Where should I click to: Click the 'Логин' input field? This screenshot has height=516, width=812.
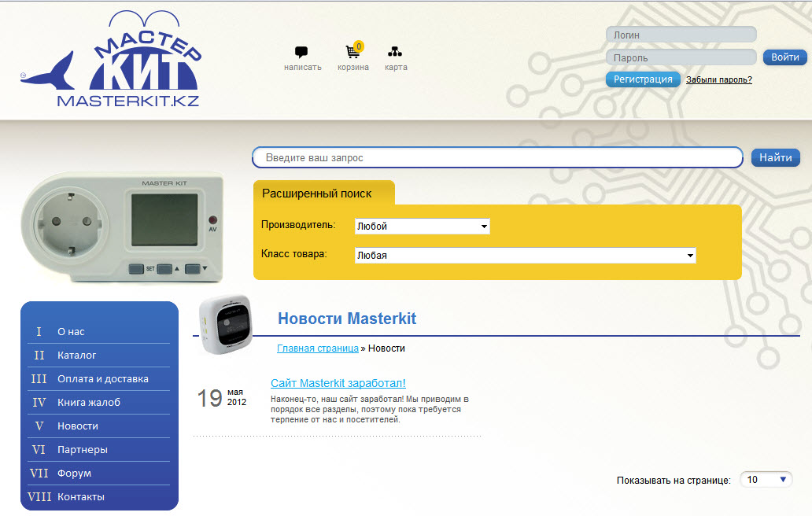(681, 35)
